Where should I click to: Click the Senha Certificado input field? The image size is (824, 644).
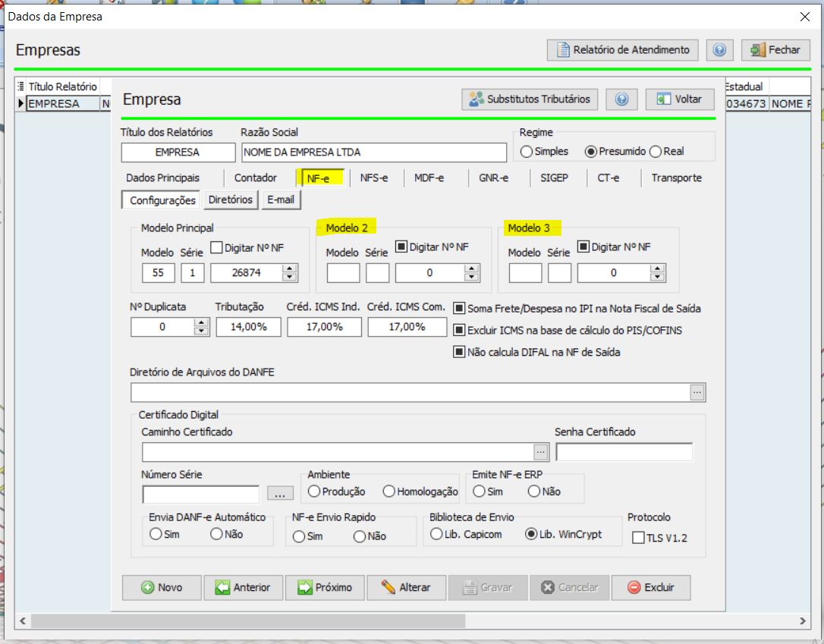(x=624, y=452)
